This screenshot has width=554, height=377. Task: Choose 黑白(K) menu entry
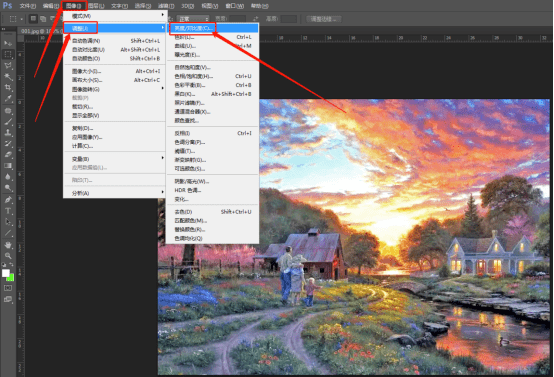click(x=213, y=94)
